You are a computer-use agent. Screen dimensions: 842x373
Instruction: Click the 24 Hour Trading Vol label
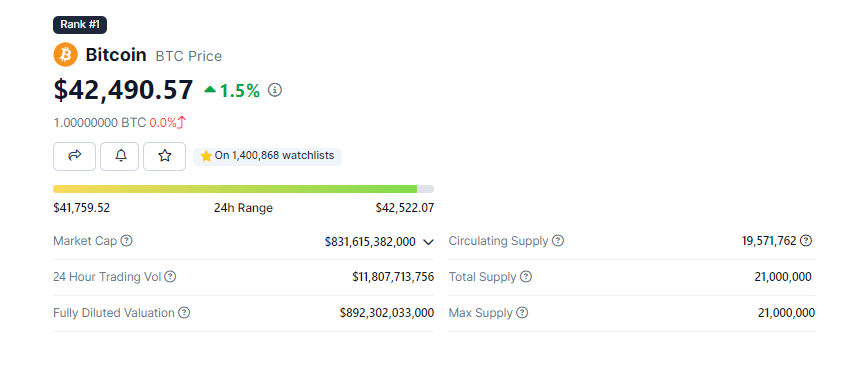click(x=107, y=277)
